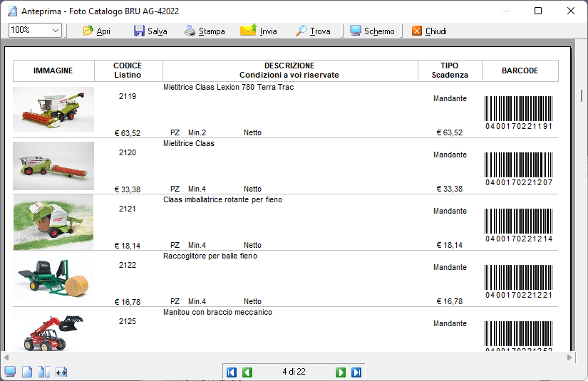Click the Raccoglitore per balle fieno image
588x381 pixels.
tap(53, 278)
